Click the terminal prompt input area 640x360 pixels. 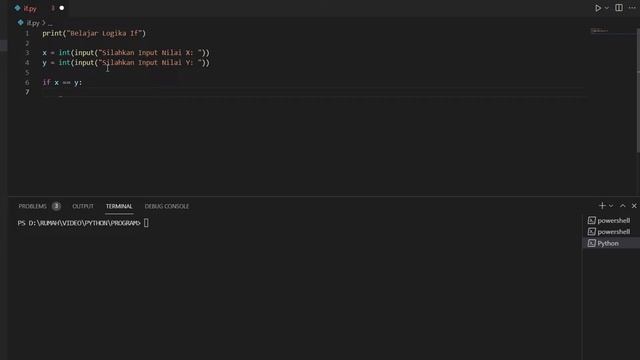(x=146, y=223)
